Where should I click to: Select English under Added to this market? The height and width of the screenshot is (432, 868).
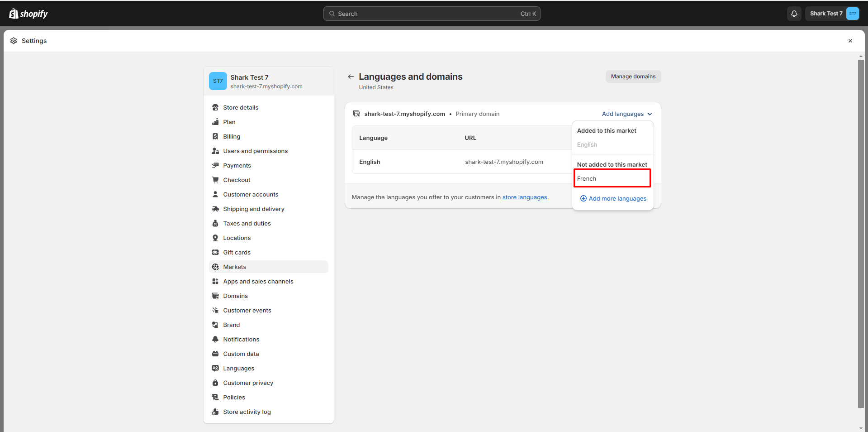click(587, 144)
